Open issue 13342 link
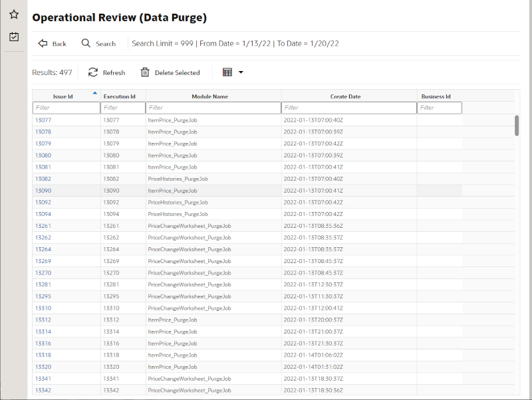The width and height of the screenshot is (532, 400). pyautogui.click(x=43, y=391)
